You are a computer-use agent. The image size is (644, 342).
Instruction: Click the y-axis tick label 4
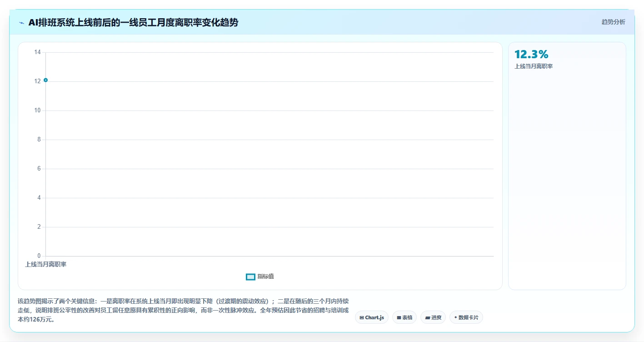(39, 198)
